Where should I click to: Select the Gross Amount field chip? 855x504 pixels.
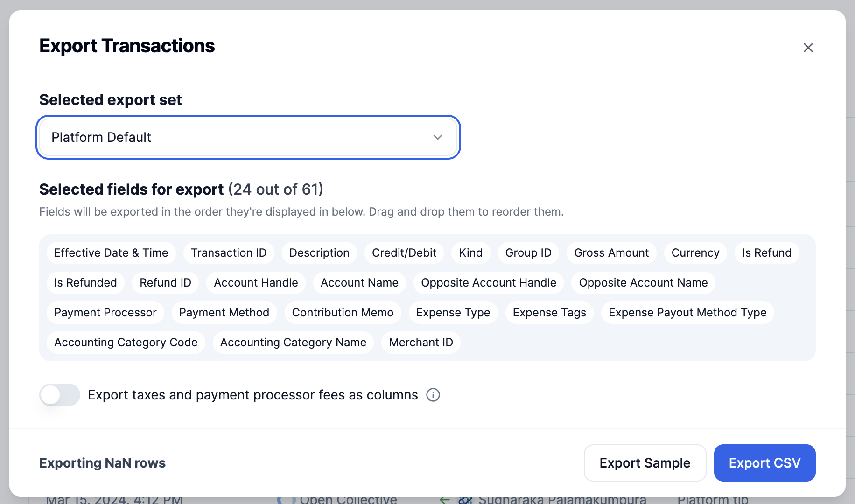[x=611, y=253]
